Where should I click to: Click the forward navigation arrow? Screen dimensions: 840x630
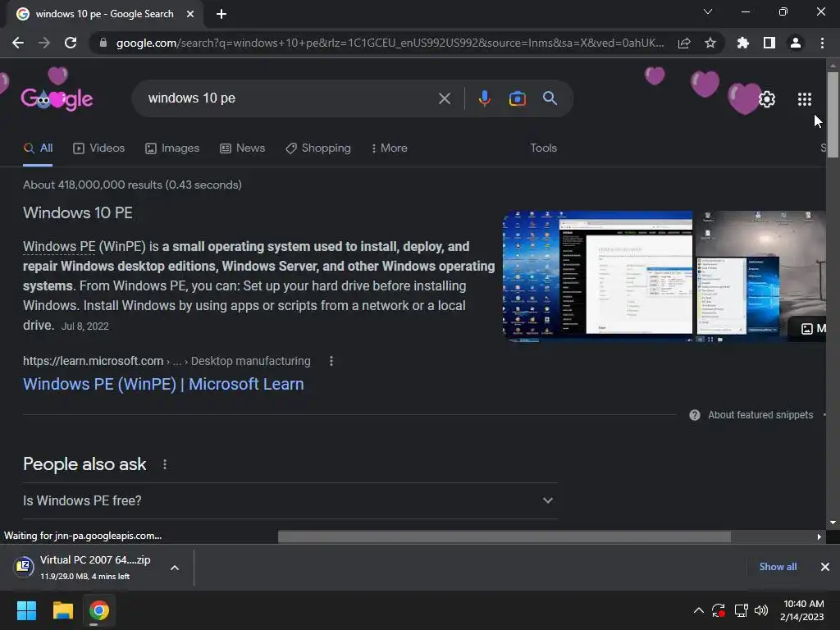44,43
